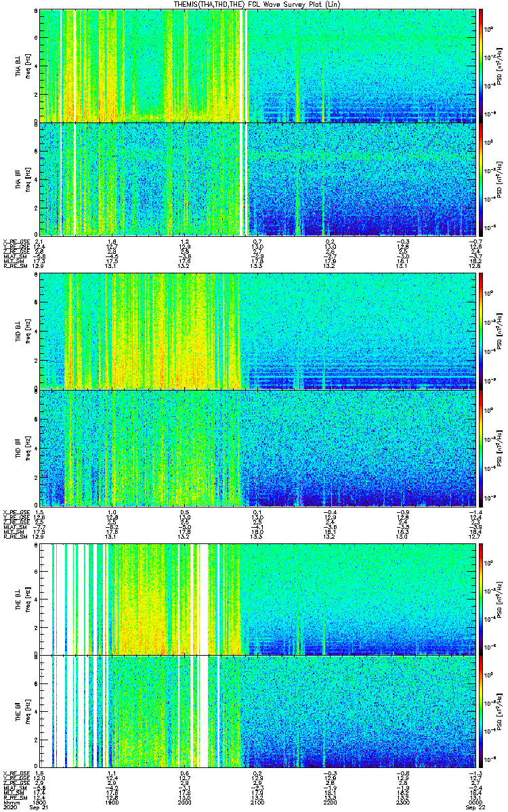Click the PSD [nT²/Hz] label beside THA B⊥
Image resolution: width=508 pixels, height=812 pixels.
point(500,66)
